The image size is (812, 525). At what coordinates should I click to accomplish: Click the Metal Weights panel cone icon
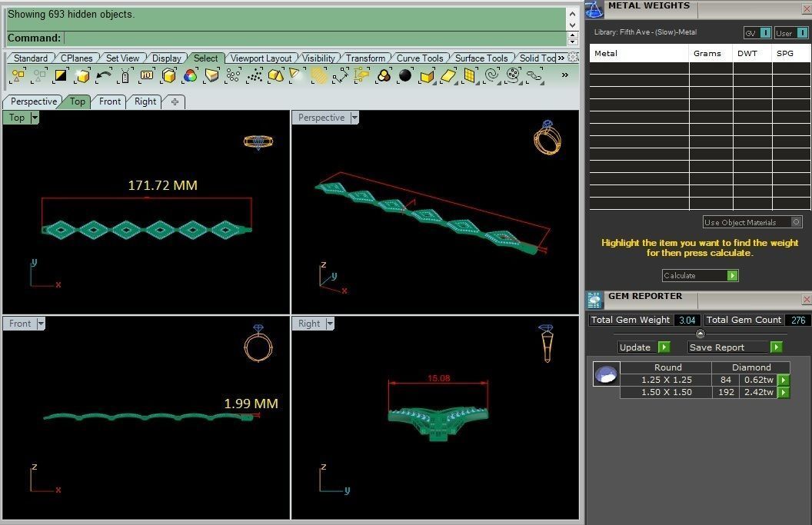pos(594,9)
